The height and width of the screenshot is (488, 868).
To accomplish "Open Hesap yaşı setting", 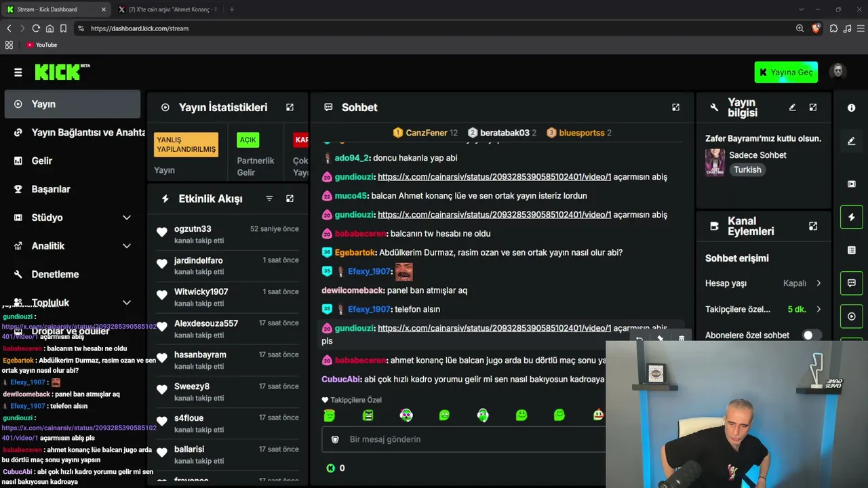I will pyautogui.click(x=764, y=283).
